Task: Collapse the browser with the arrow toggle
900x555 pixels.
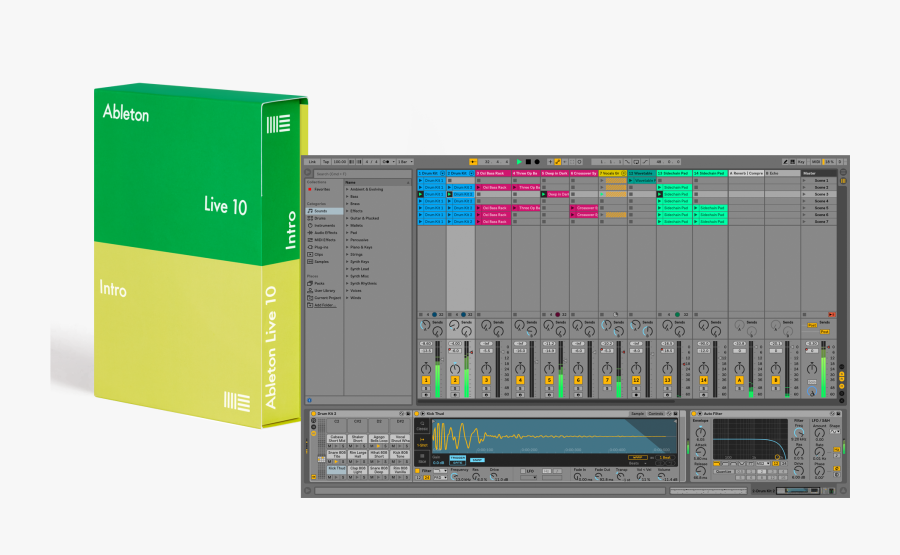Action: pyautogui.click(x=308, y=173)
